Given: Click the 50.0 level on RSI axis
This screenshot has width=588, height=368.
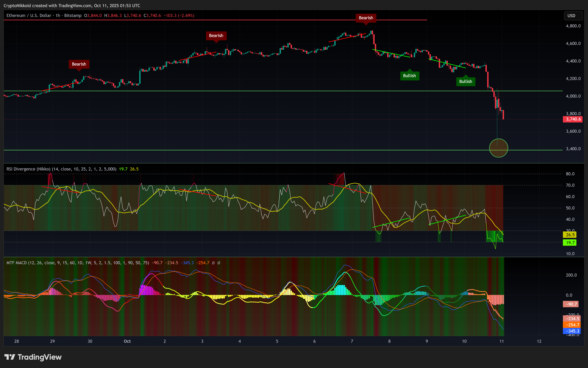Looking at the screenshot, I should pos(570,208).
